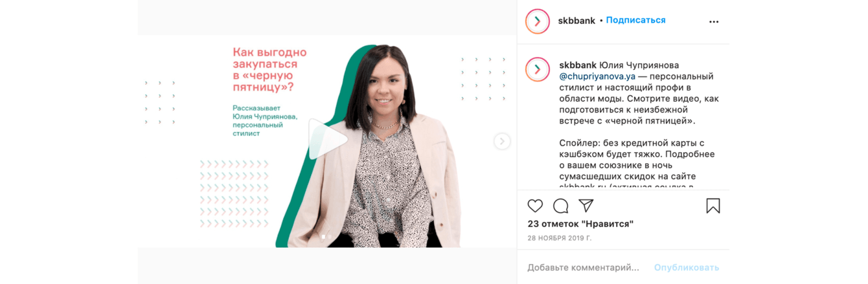Click the Опубликовать button
The width and height of the screenshot is (868, 284).
[x=687, y=267]
